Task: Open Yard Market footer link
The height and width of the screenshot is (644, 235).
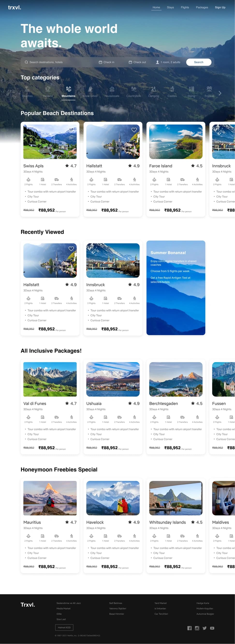Action: click(160, 603)
